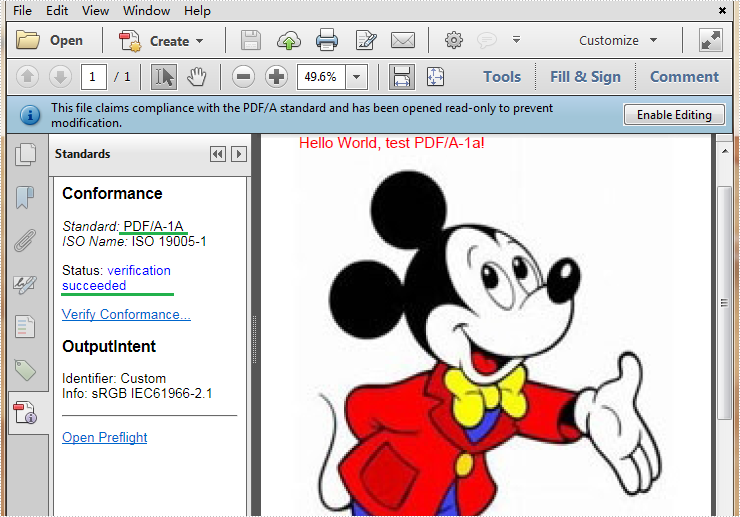The width and height of the screenshot is (740, 517).
Task: Click the Verify Conformance link
Action: (126, 314)
